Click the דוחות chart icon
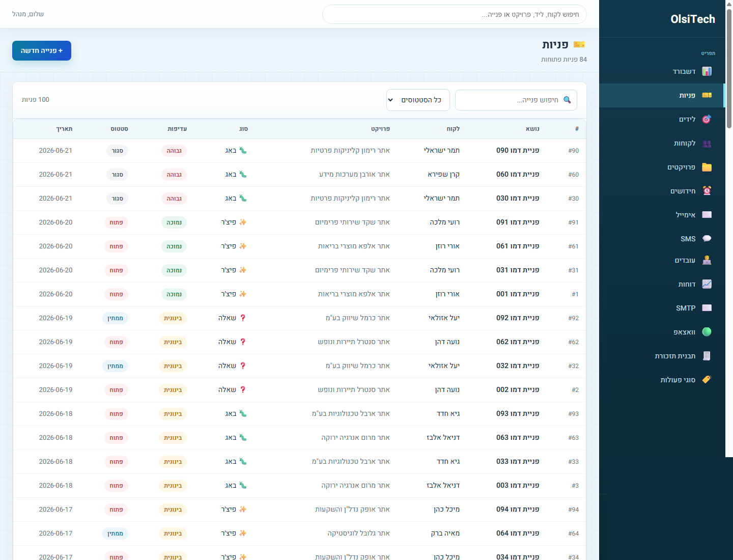The width and height of the screenshot is (733, 560). click(x=707, y=284)
